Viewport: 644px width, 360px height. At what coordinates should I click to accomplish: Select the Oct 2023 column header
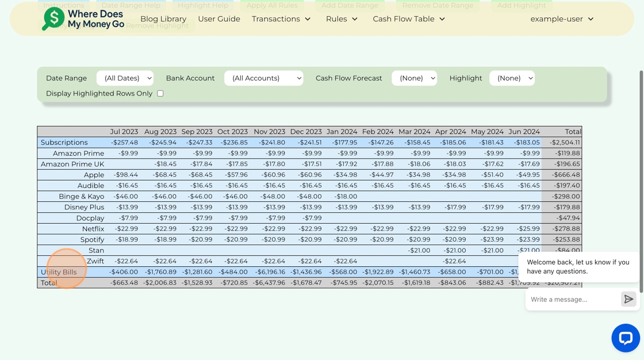pyautogui.click(x=232, y=132)
